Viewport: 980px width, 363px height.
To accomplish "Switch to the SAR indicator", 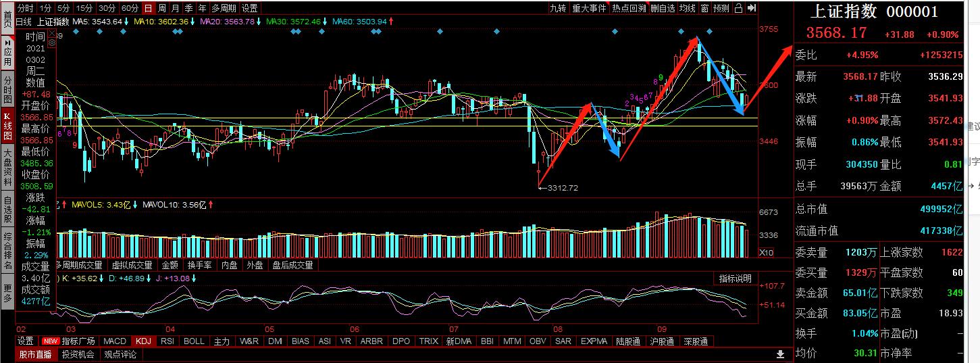I will click(563, 341).
